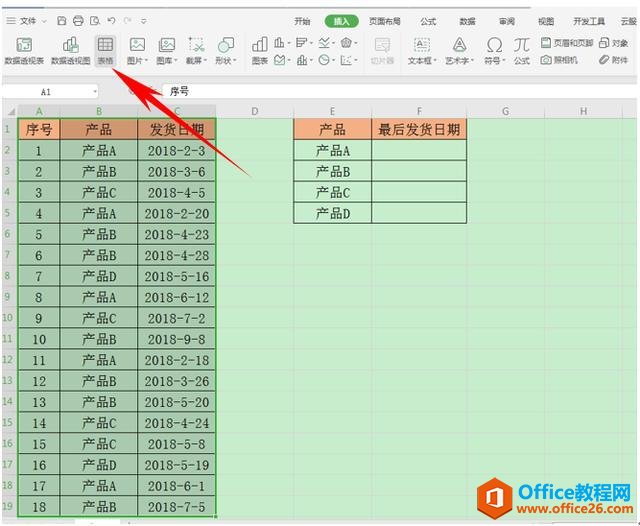Select the 发货日期 header cell

(177, 129)
